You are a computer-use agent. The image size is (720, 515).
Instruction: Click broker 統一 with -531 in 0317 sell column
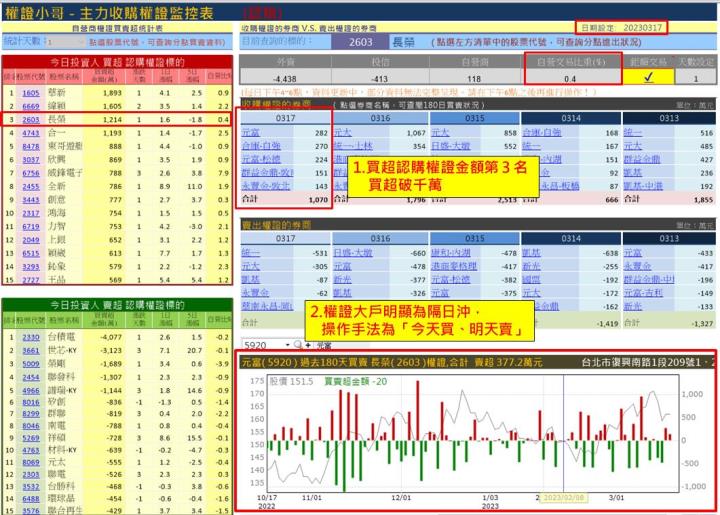(x=251, y=253)
